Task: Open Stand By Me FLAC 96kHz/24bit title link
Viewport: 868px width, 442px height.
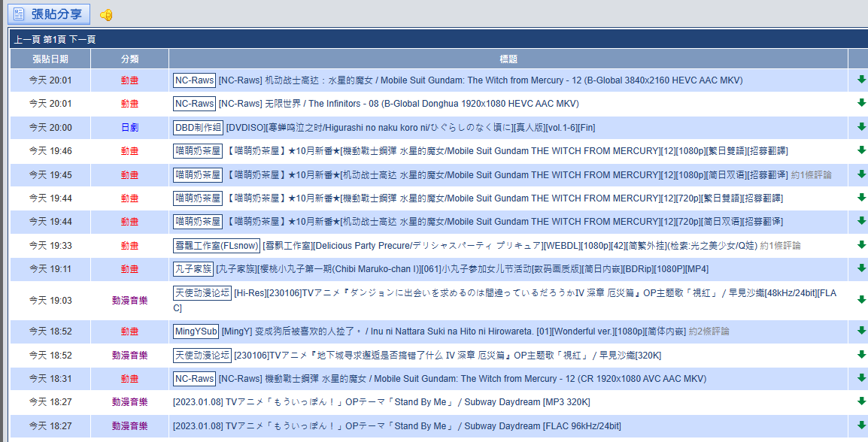Action: tap(397, 426)
